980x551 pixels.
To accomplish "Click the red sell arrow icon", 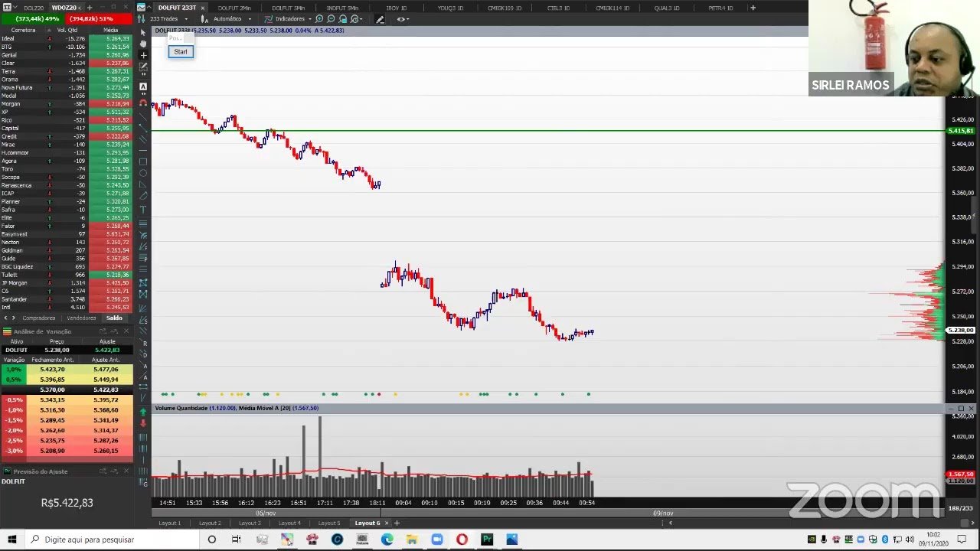I will click(x=143, y=423).
